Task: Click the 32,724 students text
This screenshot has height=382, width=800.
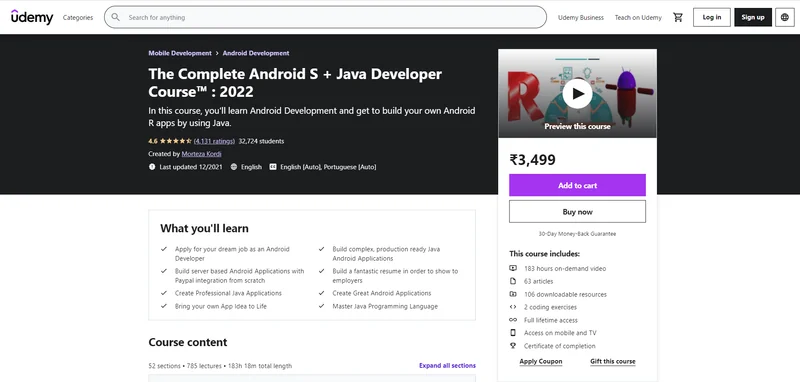Action: click(x=261, y=141)
